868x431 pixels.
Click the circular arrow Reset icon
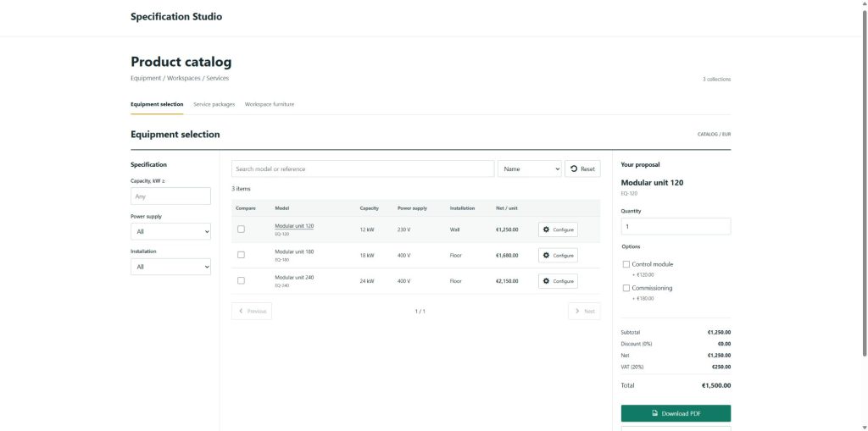574,169
